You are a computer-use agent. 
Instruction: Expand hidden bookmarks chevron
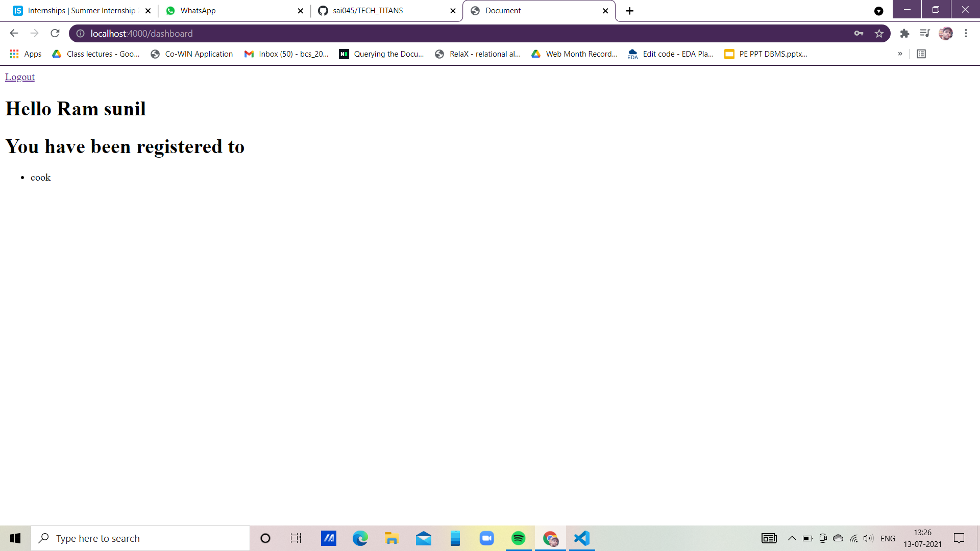coord(900,54)
